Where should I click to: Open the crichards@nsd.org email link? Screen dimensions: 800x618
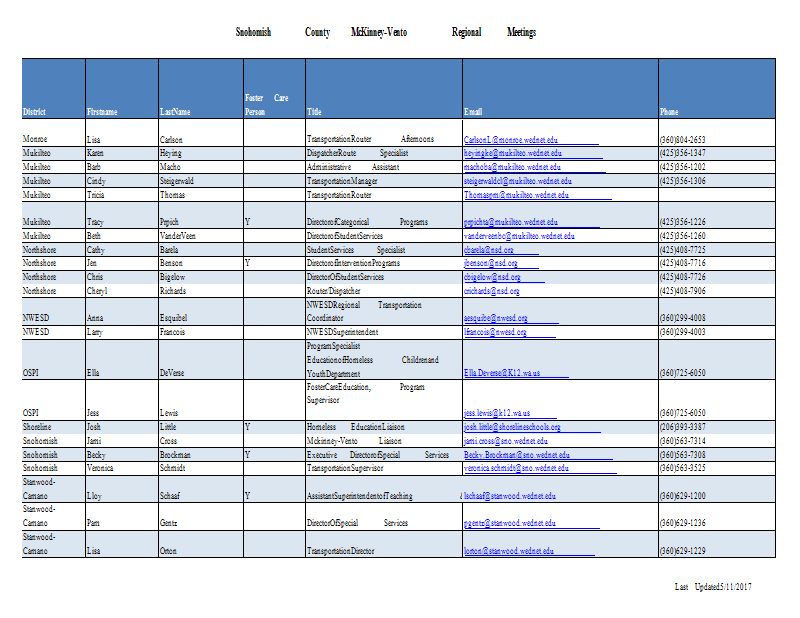pos(492,291)
